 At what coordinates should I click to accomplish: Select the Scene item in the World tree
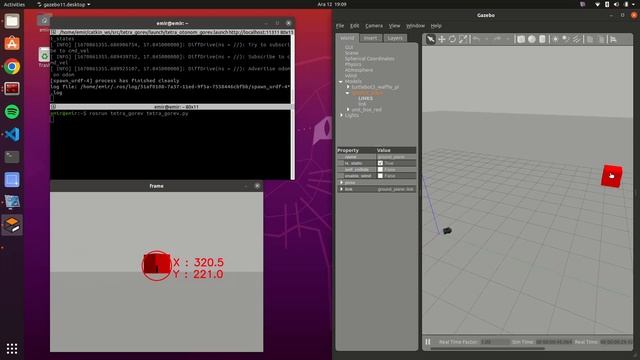tap(351, 53)
